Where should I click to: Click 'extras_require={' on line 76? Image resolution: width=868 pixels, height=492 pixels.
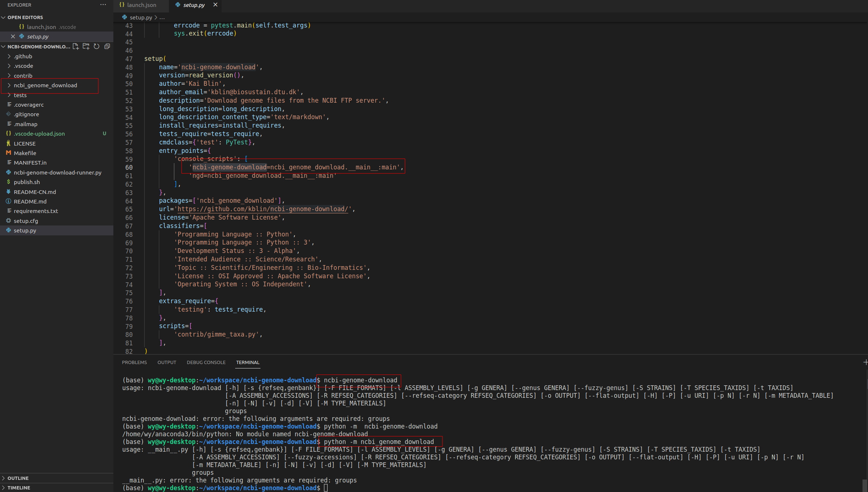(x=189, y=301)
